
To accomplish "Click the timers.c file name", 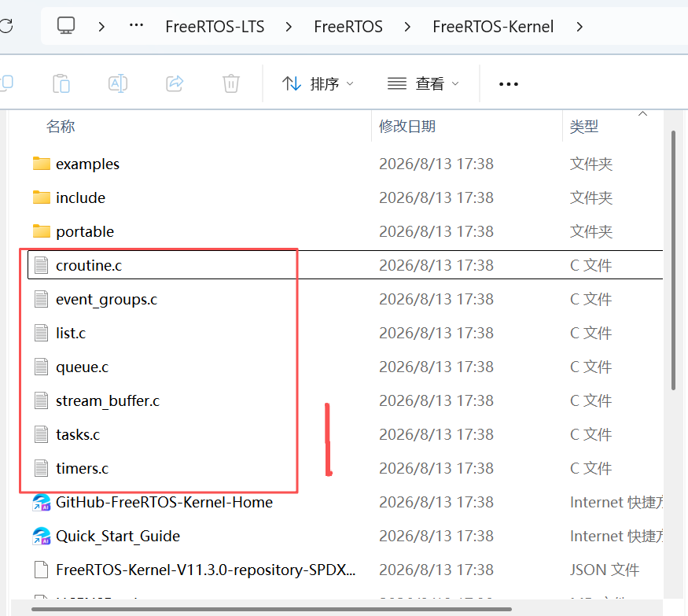I will click(x=82, y=468).
